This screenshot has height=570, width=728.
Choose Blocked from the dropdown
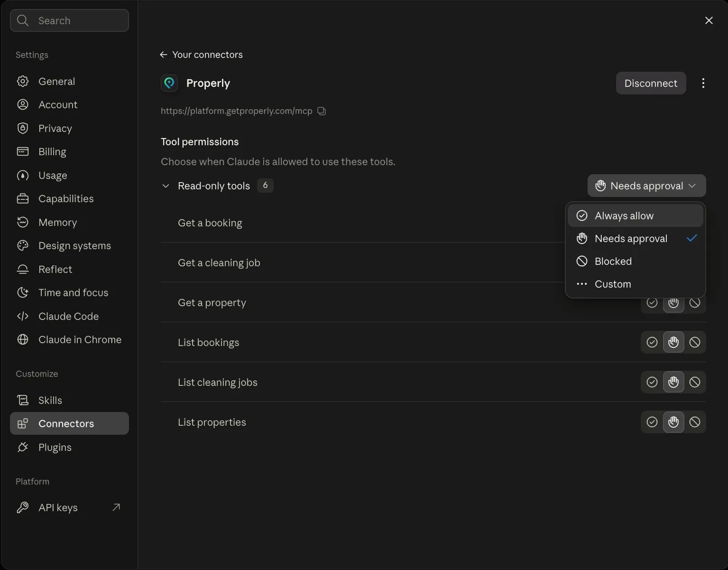[635, 261]
